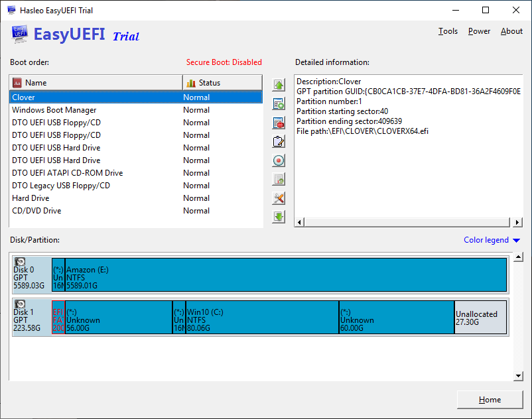Select the DTO UEFI ATAPI CD-ROM Drive entry
This screenshot has height=419, width=532.
pyautogui.click(x=136, y=172)
